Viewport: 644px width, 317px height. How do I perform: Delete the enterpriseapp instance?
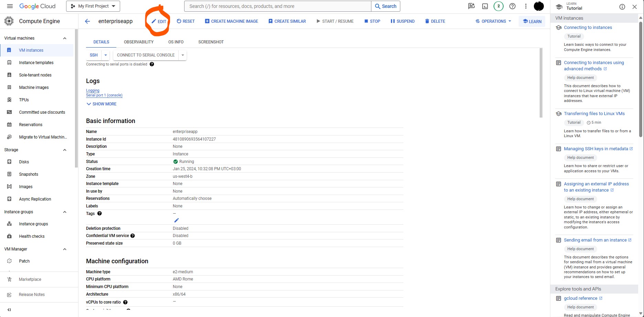click(x=435, y=21)
